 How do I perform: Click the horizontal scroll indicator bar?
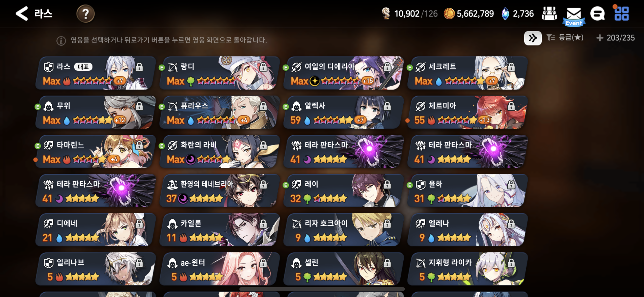click(322, 289)
